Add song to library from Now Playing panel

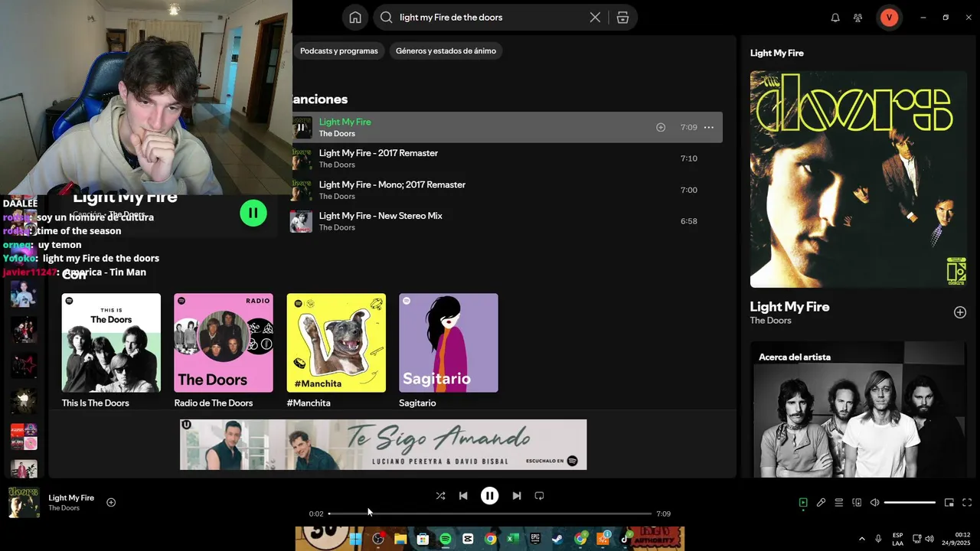pos(960,312)
